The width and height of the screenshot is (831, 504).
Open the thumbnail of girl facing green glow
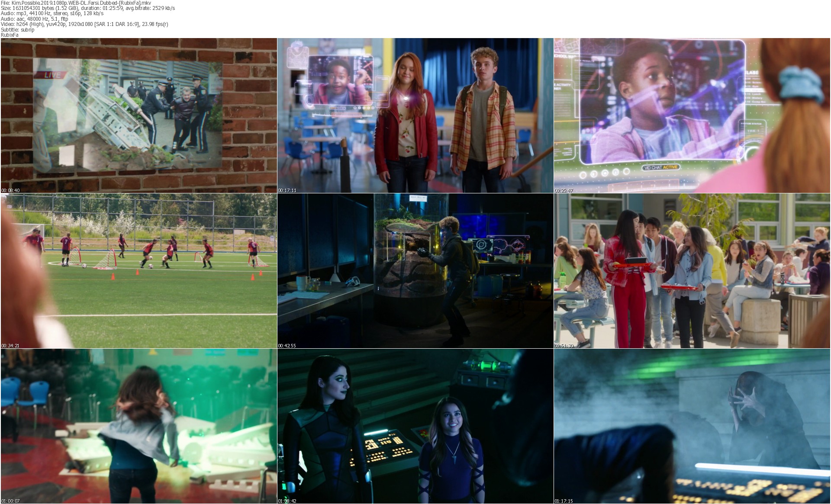[139, 426]
